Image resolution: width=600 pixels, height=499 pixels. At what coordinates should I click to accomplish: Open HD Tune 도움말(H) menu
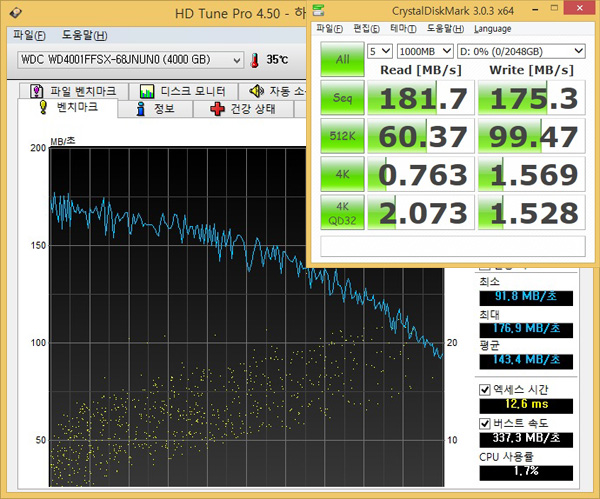pos(85,35)
